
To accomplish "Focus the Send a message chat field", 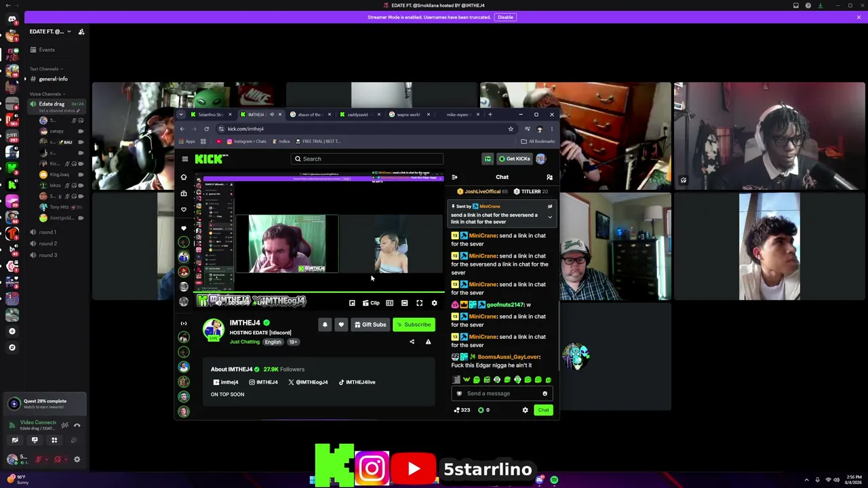I will (x=501, y=393).
